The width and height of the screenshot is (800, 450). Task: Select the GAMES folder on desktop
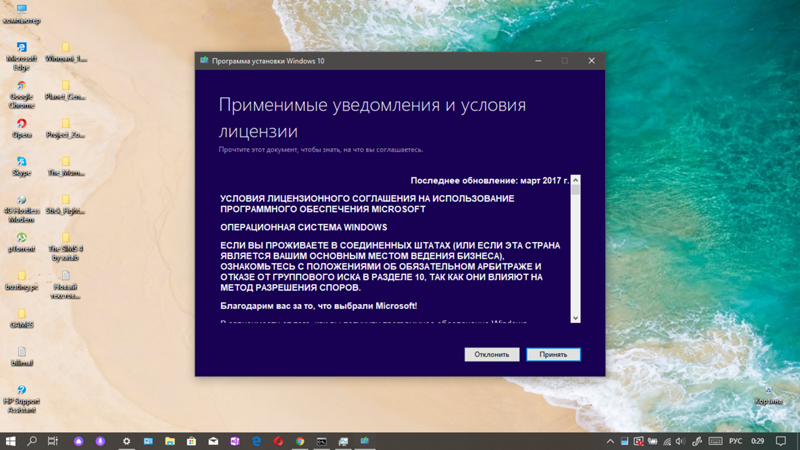(21, 318)
